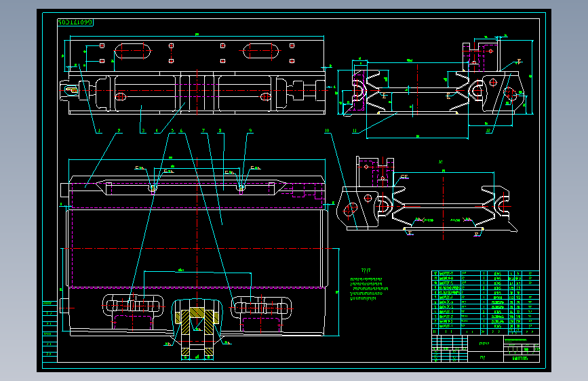Click the technical notes text block

(x=369, y=286)
